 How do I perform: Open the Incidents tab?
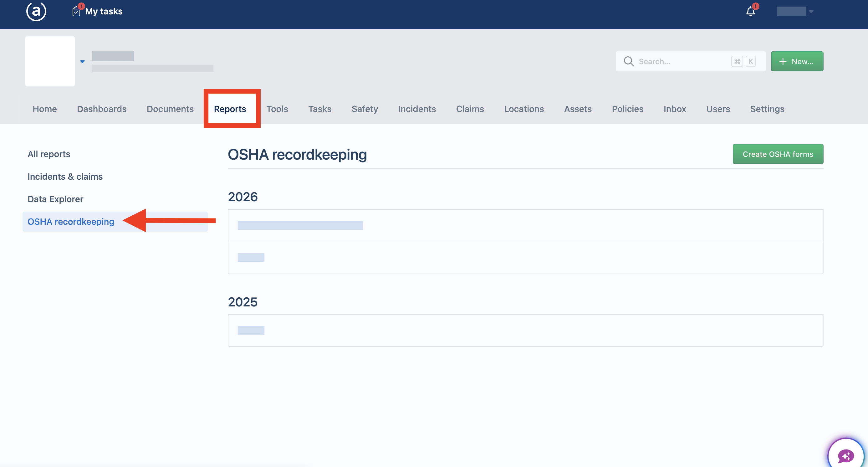pyautogui.click(x=417, y=109)
